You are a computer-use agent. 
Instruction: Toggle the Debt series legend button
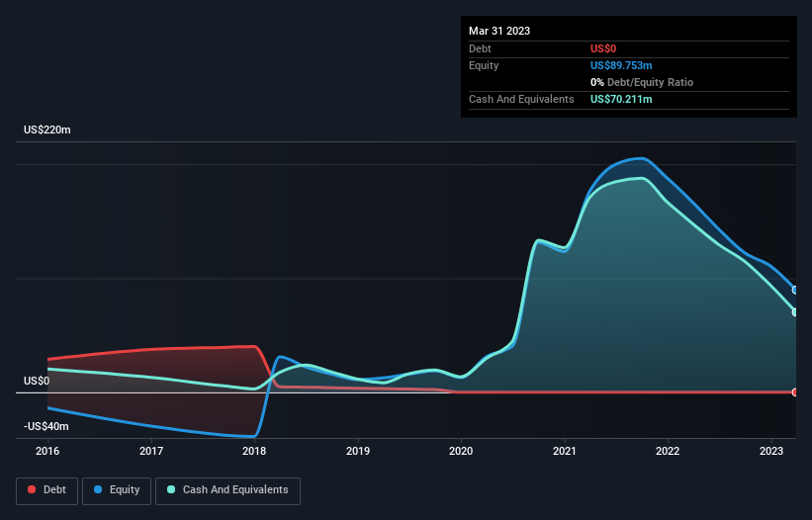[47, 490]
